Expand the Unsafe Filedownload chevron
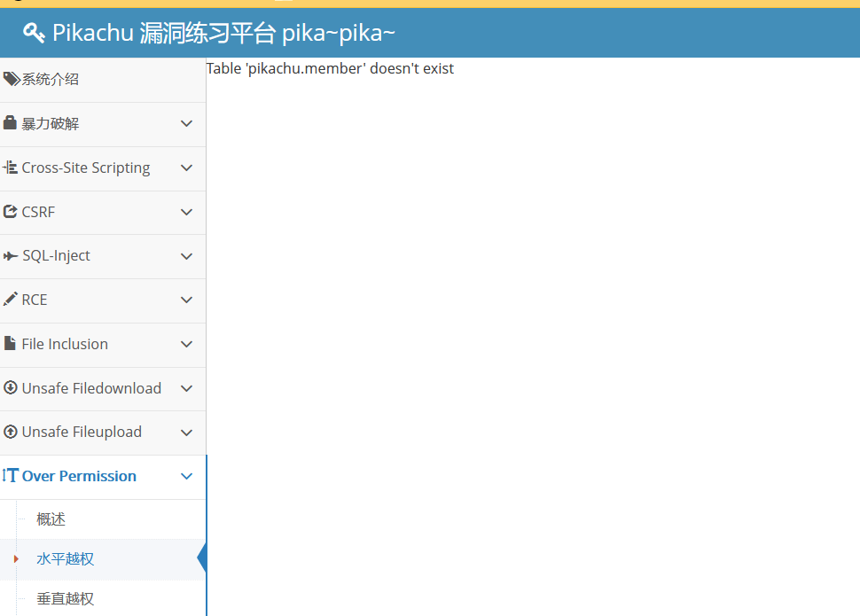 tap(186, 389)
